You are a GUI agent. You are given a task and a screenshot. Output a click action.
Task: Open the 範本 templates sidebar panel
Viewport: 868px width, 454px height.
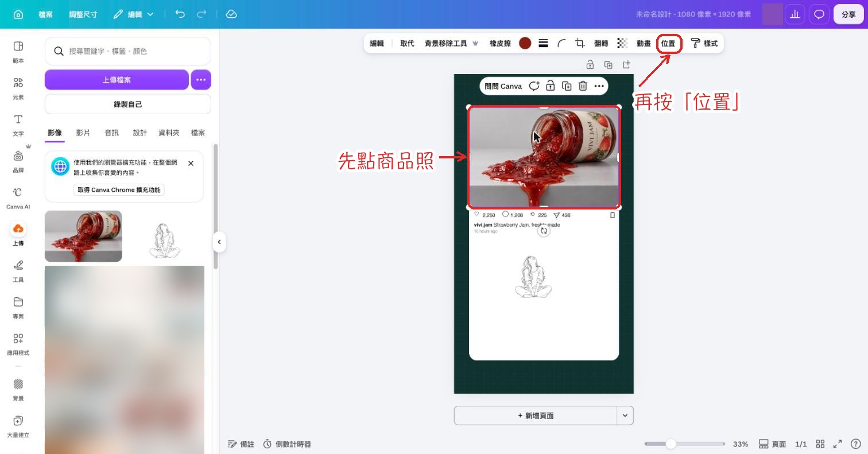18,52
